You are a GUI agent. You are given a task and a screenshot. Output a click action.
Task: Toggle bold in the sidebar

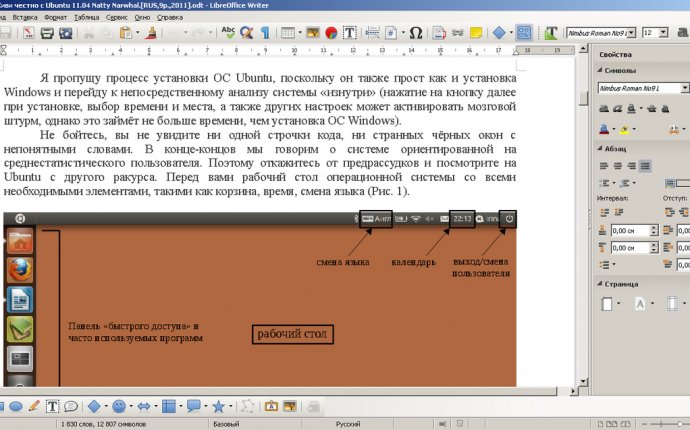click(604, 109)
